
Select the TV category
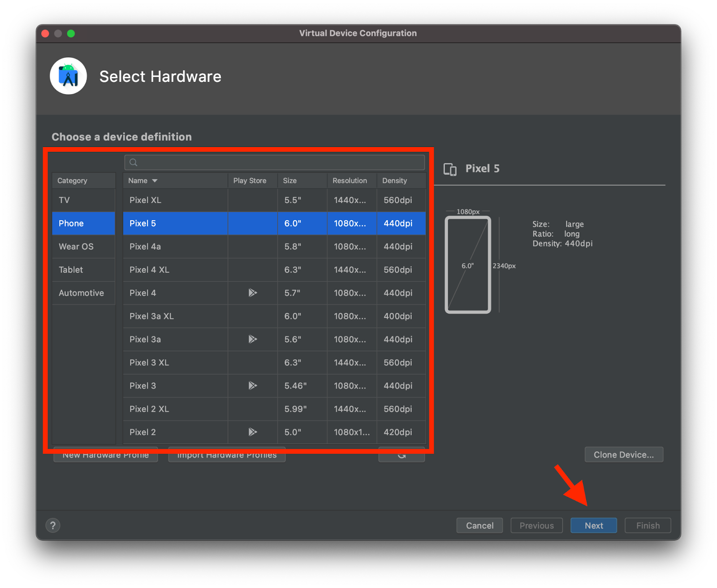[x=83, y=200]
